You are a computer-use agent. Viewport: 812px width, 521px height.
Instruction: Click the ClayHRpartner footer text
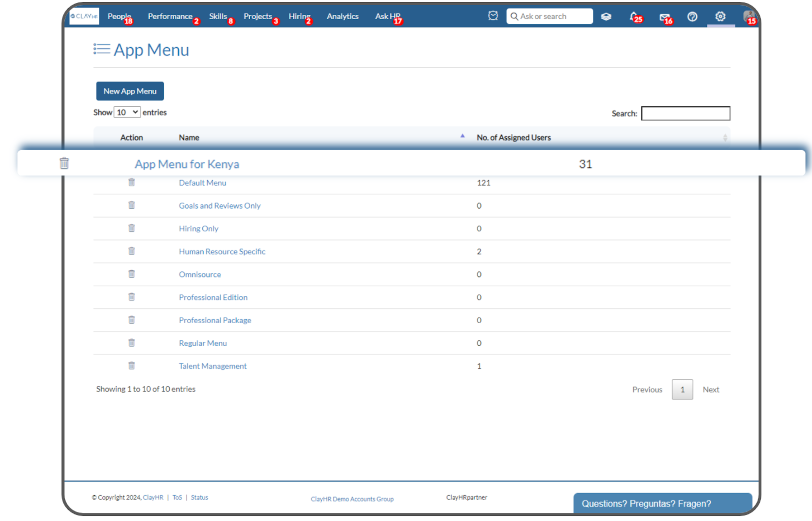[x=466, y=497]
